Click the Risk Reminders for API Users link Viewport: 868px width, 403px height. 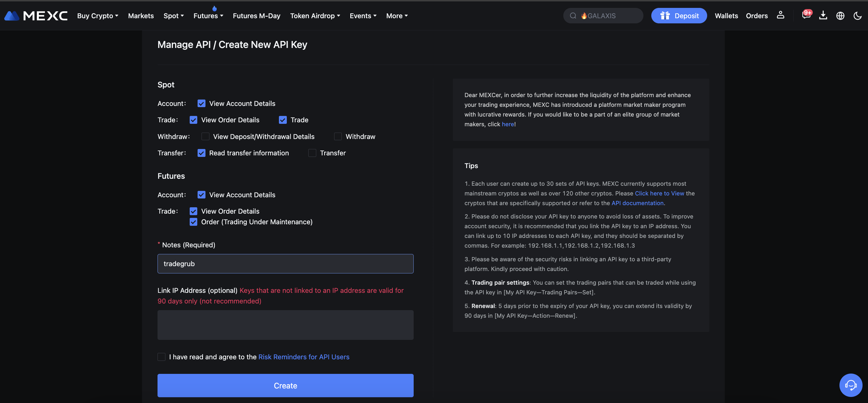303,357
